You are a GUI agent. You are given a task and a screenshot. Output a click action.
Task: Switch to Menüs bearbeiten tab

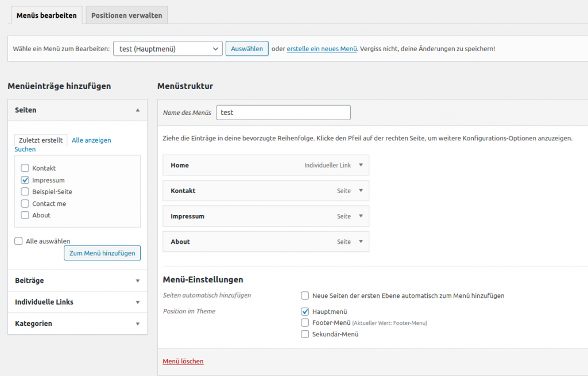coord(47,16)
